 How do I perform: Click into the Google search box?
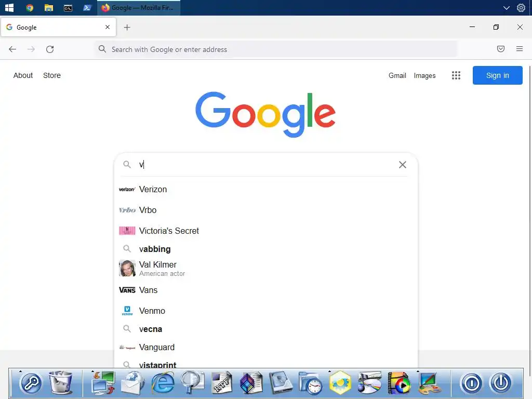(x=266, y=165)
